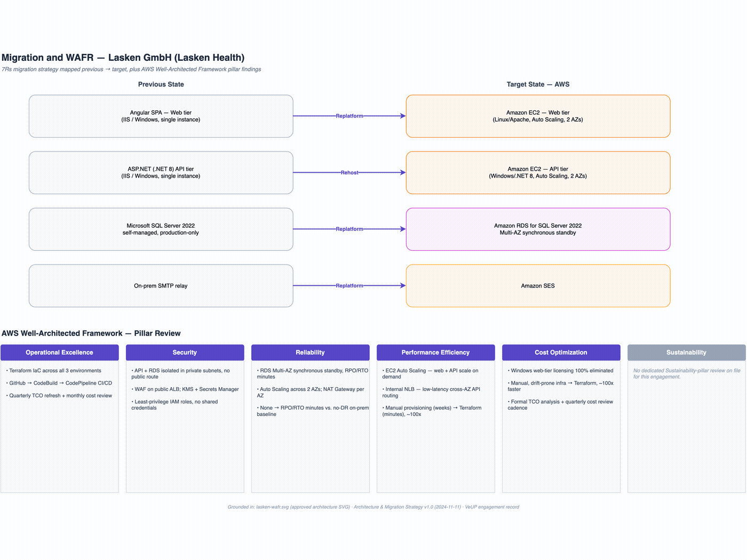The width and height of the screenshot is (747, 560).
Task: Click 'AWS Well-Architected Framework — Pillar Review' heading
Action: [x=91, y=333]
